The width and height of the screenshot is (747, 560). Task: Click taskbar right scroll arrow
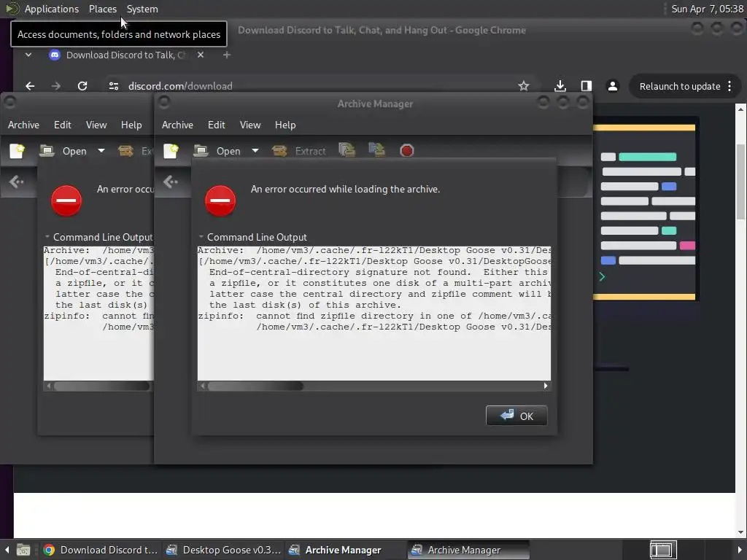click(x=740, y=550)
